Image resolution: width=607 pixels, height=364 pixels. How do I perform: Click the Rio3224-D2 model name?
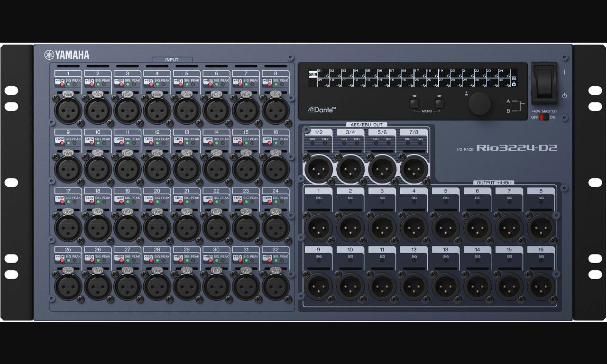[x=516, y=148]
